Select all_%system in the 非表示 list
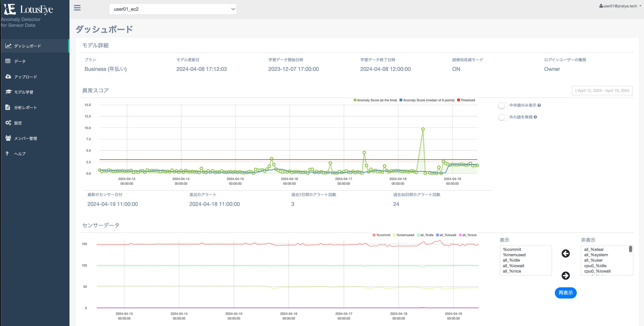This screenshot has width=644, height=326. tap(605, 255)
